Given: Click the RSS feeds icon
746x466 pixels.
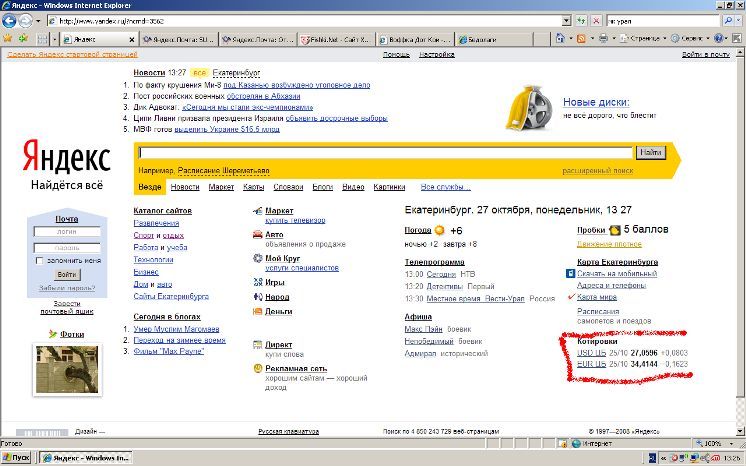Looking at the screenshot, I should [x=581, y=39].
